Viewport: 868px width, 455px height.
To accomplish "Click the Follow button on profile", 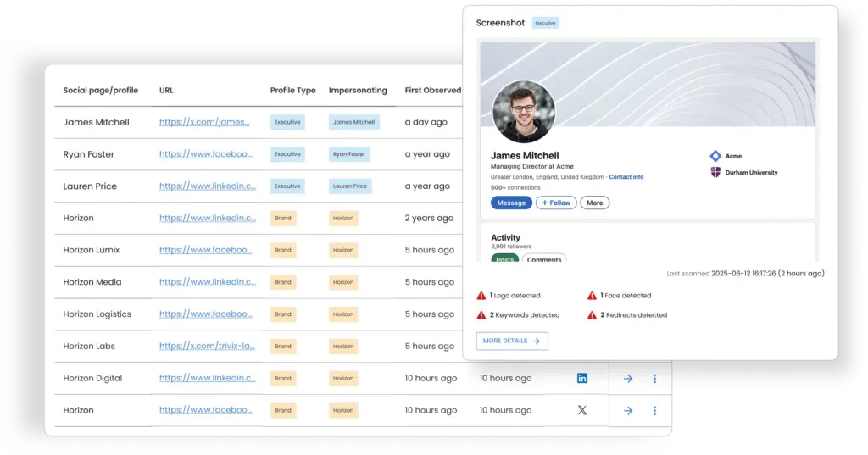I will click(556, 203).
